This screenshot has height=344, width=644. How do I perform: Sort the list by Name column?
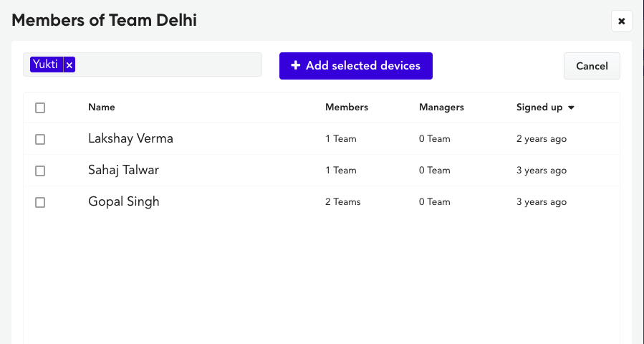102,107
